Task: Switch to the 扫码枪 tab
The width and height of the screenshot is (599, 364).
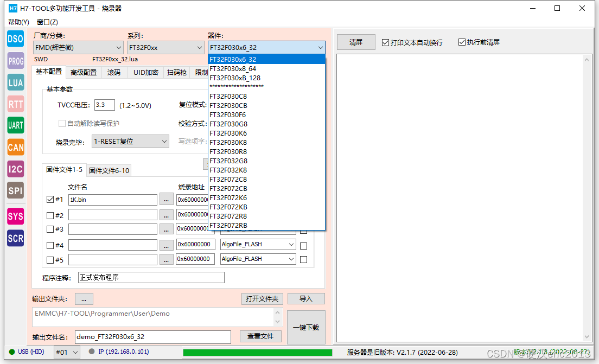Action: pos(177,73)
